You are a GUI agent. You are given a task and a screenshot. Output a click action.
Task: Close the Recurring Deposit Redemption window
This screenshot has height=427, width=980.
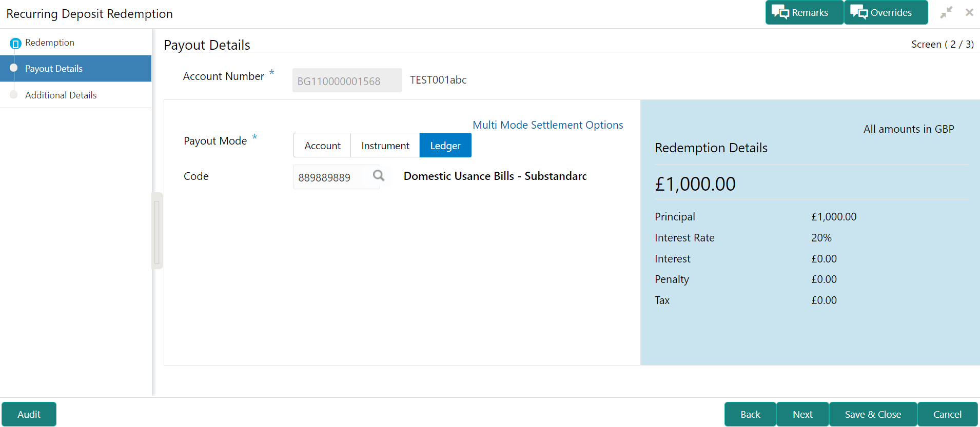coord(969,12)
